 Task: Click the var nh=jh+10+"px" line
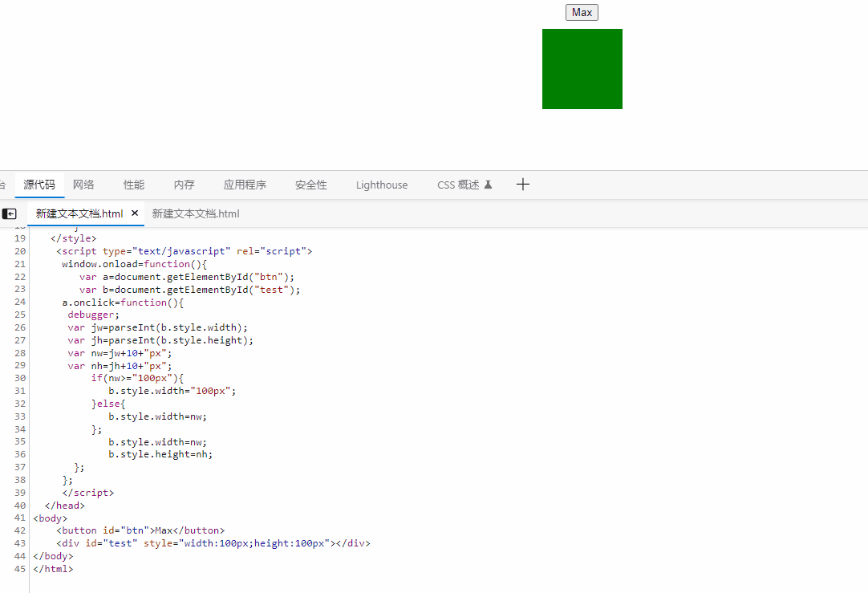[120, 366]
